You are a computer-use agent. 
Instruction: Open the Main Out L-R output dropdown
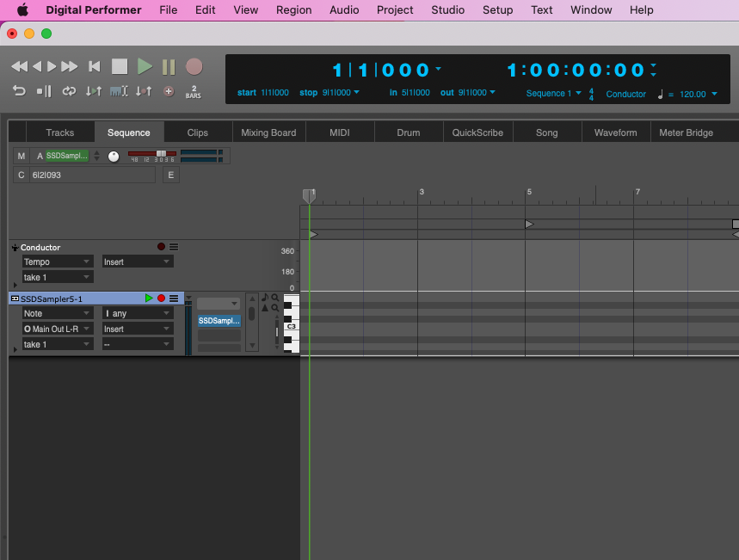(x=57, y=329)
